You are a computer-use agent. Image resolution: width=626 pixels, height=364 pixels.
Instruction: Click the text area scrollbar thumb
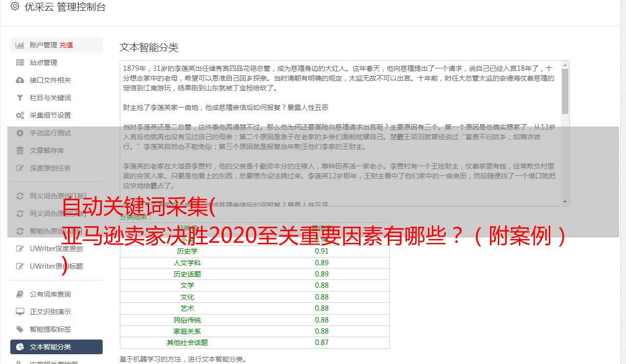pos(565,91)
